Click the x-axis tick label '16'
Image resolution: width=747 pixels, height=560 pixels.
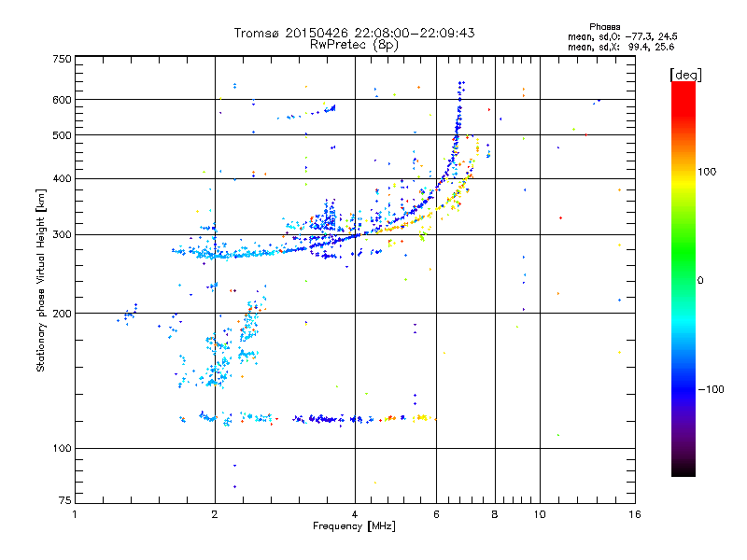click(x=635, y=514)
